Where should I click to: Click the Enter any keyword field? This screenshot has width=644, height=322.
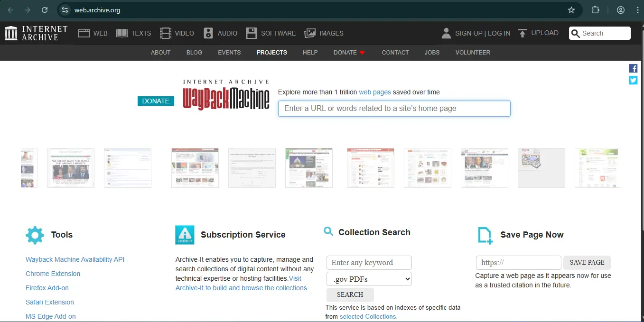click(x=369, y=263)
